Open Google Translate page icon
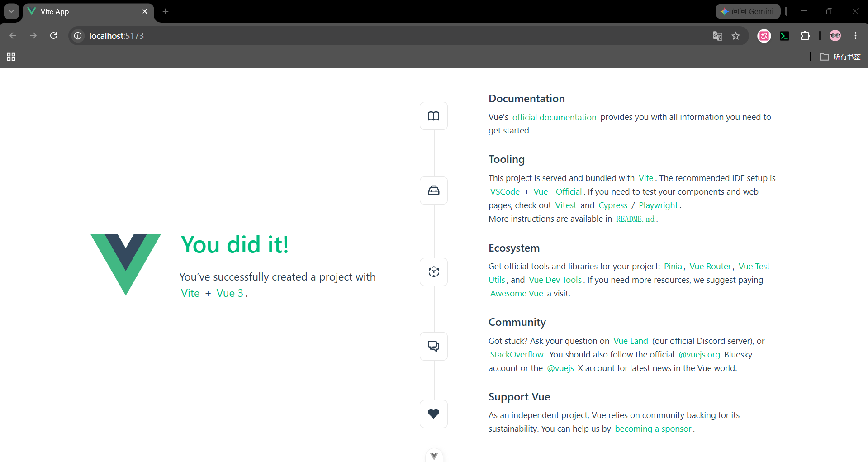The width and height of the screenshot is (868, 462). click(x=717, y=36)
